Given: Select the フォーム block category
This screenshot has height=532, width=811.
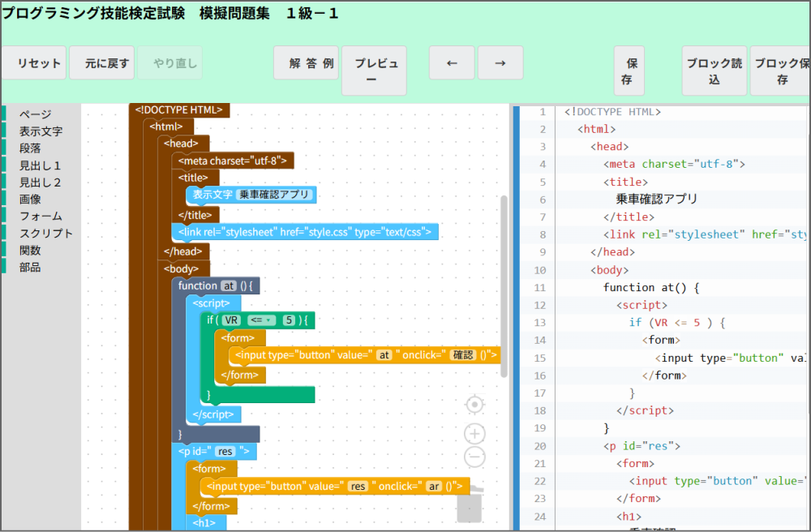Looking at the screenshot, I should tap(41, 217).
